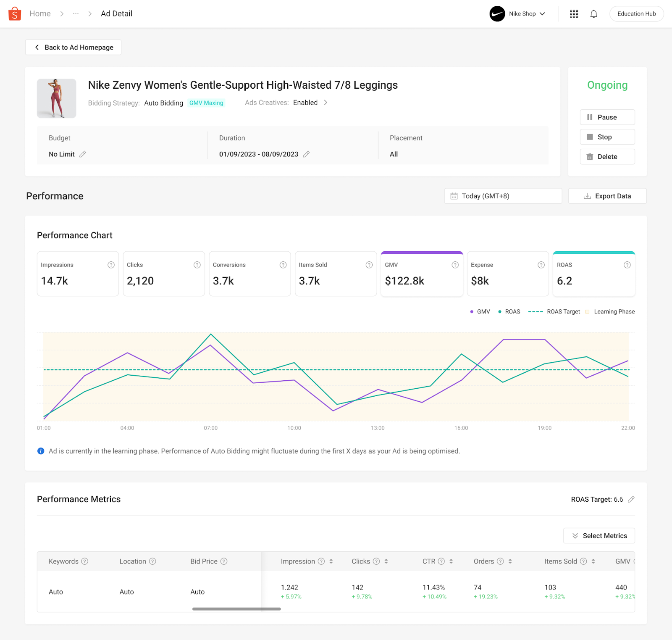Open Orders column help icon

click(x=500, y=561)
